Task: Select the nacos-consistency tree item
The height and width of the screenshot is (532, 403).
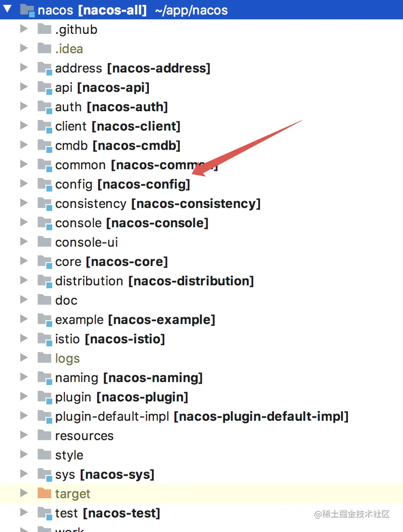Action: pos(145,204)
